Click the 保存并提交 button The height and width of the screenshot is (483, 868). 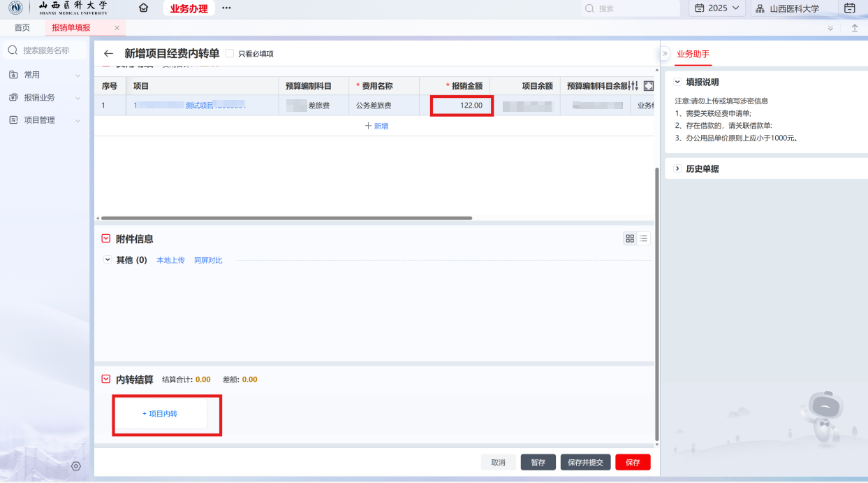click(585, 462)
